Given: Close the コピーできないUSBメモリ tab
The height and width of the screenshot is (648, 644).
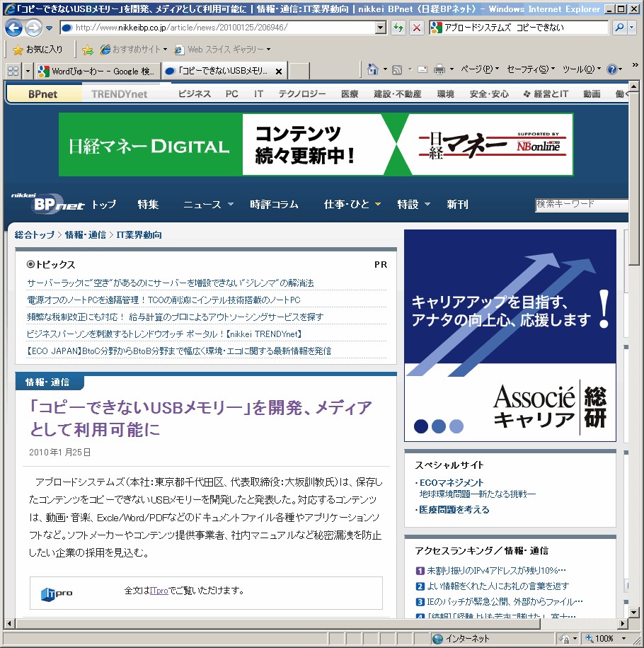Looking at the screenshot, I should 279,71.
